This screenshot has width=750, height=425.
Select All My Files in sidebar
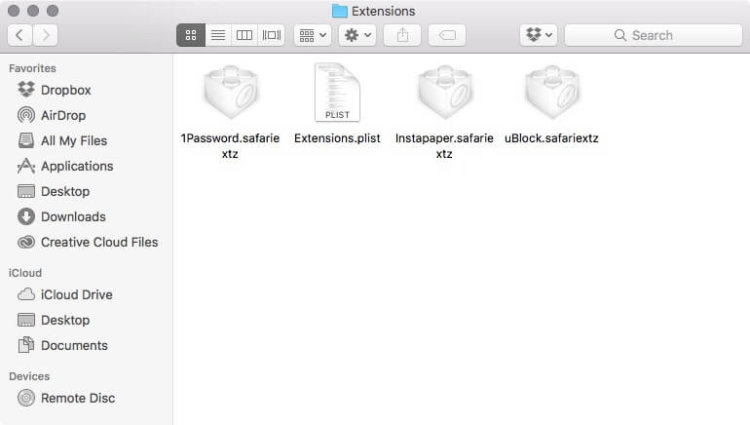(62, 141)
